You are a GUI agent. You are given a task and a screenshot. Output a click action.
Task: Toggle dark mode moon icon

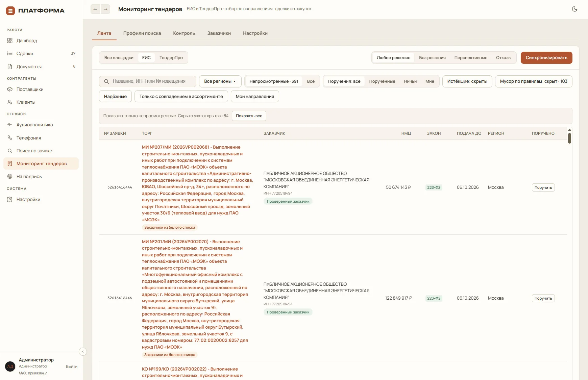(574, 9)
